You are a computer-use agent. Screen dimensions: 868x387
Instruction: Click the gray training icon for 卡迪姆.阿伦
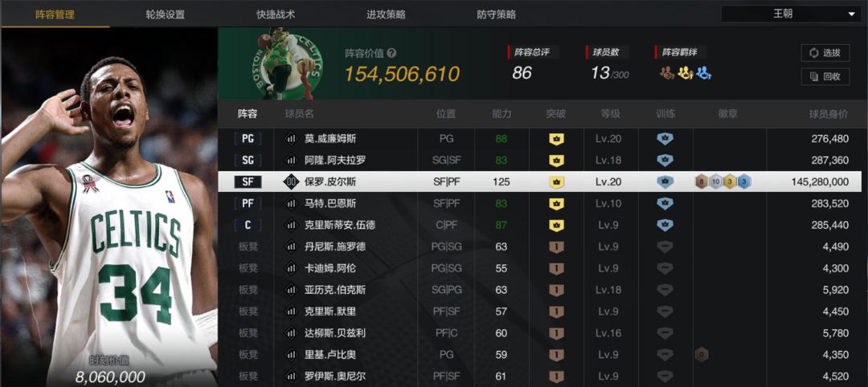(x=665, y=268)
